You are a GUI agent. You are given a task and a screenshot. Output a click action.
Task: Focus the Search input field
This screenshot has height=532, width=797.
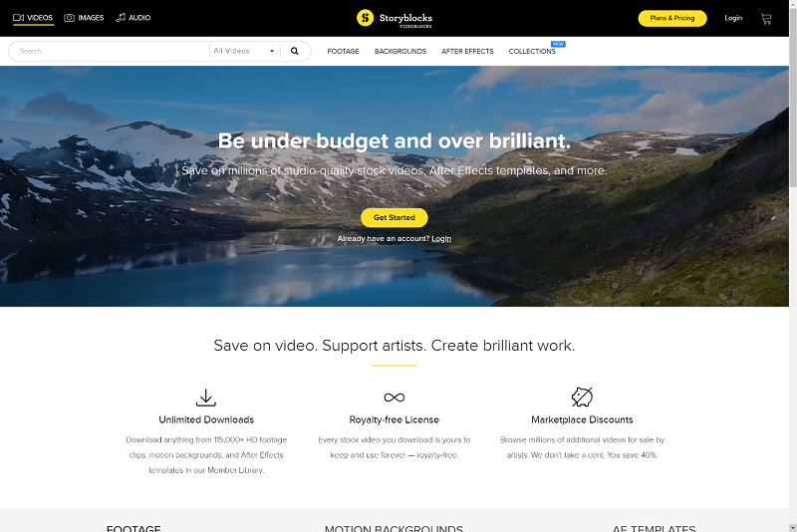click(112, 51)
